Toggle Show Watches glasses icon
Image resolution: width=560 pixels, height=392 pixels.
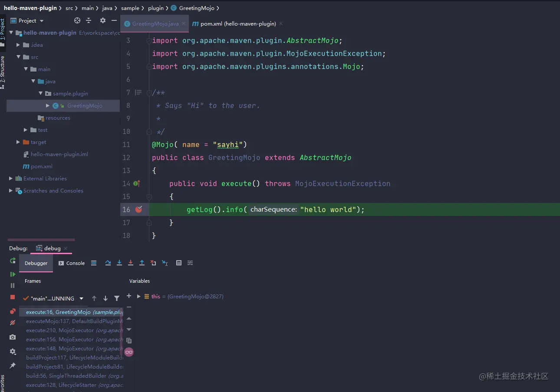[129, 352]
